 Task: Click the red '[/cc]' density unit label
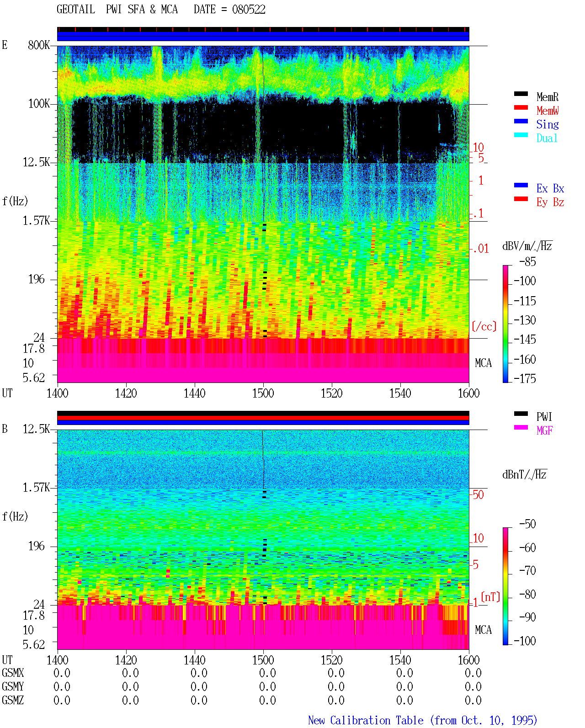pos(484,327)
